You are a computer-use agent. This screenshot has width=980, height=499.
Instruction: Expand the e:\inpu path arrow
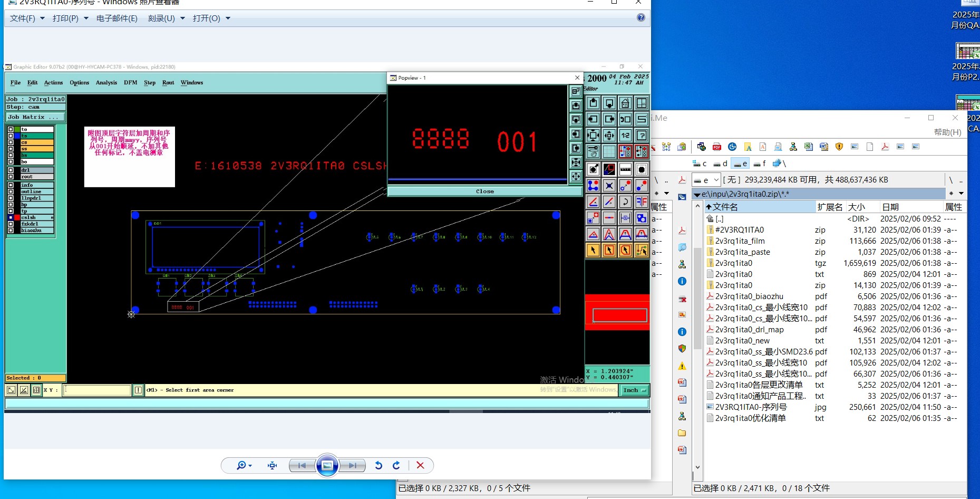click(697, 195)
